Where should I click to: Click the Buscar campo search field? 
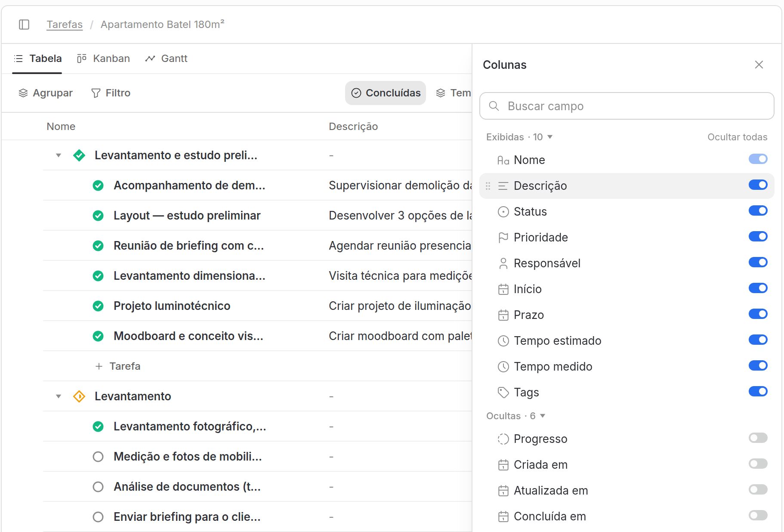[627, 106]
